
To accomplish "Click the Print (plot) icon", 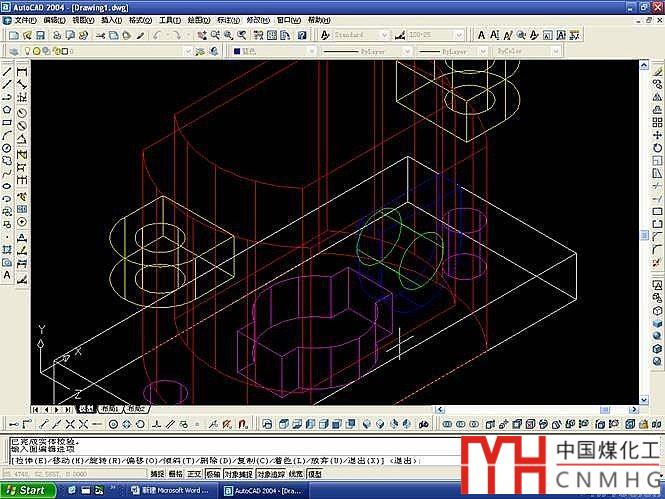I will point(57,35).
